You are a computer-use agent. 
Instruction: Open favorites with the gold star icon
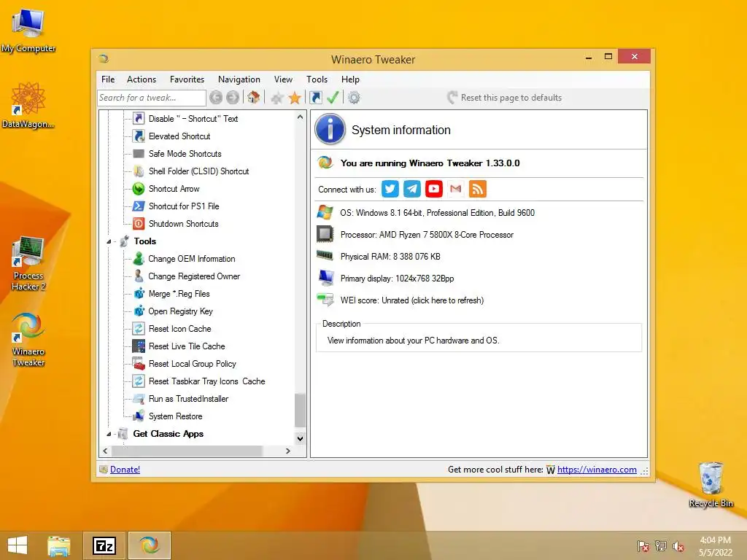pos(295,98)
